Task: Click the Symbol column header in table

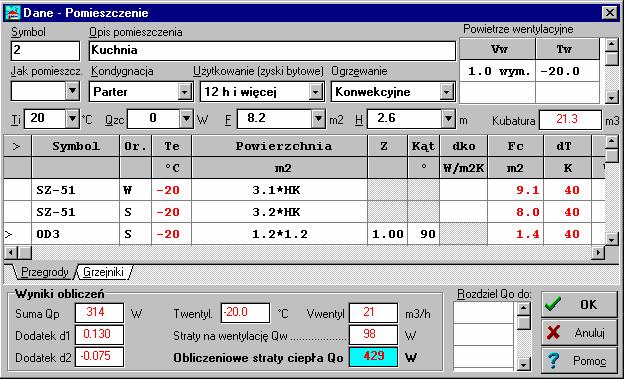Action: 75,146
